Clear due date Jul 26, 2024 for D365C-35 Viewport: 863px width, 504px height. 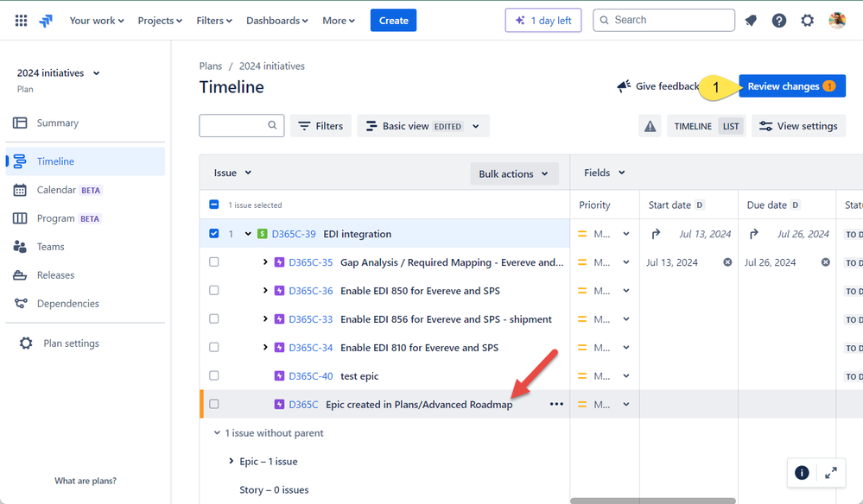point(826,262)
